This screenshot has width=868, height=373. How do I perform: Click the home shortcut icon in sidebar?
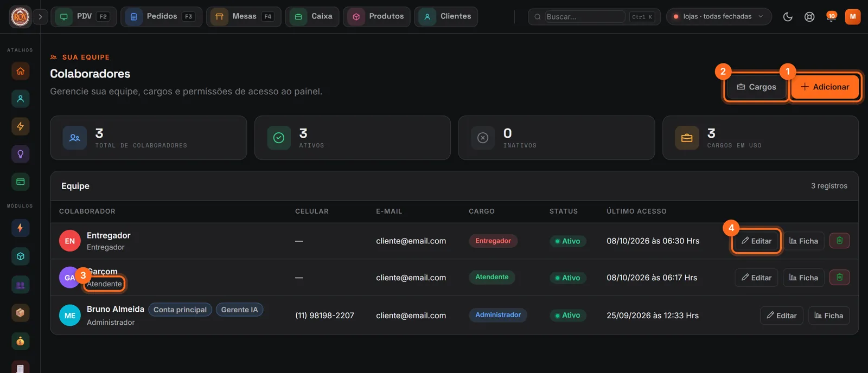(21, 71)
